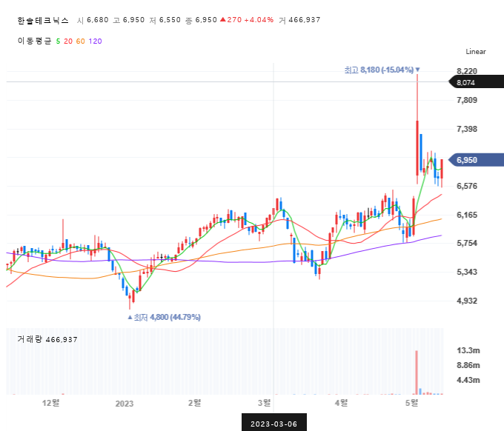The width and height of the screenshot is (504, 431).
Task: Click the 13.3m volume axis label
Action: (x=468, y=350)
